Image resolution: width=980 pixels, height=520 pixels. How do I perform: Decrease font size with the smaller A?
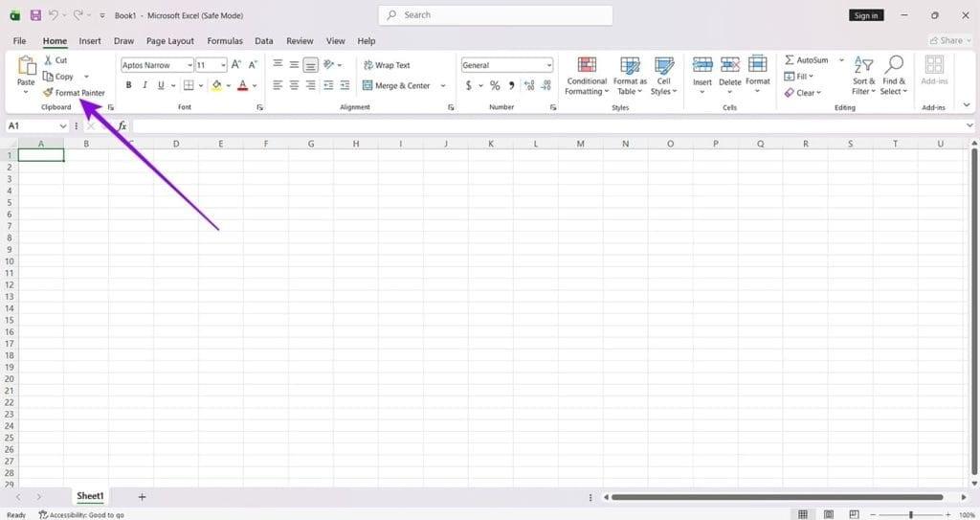pyautogui.click(x=253, y=64)
